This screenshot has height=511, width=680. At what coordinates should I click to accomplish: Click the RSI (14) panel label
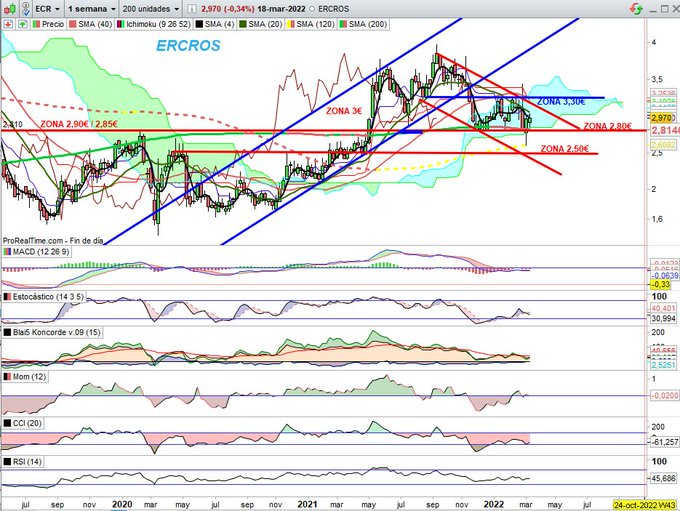coord(27,462)
